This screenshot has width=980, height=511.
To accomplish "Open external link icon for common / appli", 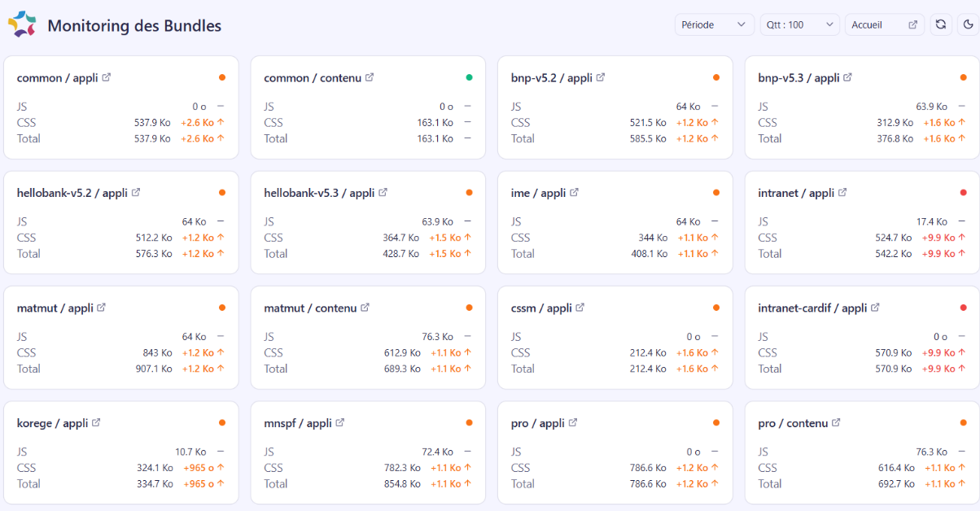I will point(106,78).
